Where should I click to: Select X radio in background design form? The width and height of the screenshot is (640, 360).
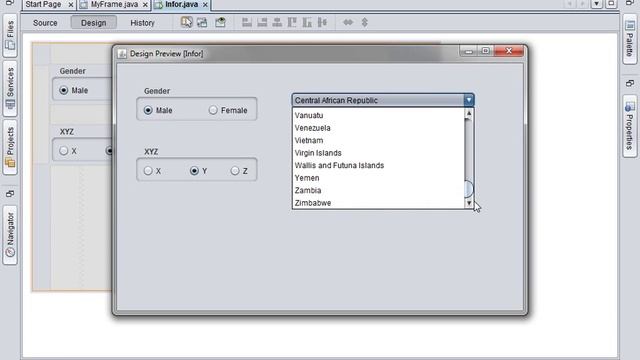pos(63,151)
